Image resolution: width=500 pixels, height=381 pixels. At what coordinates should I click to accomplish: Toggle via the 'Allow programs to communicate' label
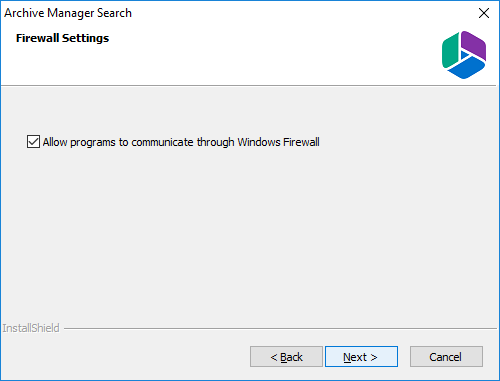[x=181, y=142]
